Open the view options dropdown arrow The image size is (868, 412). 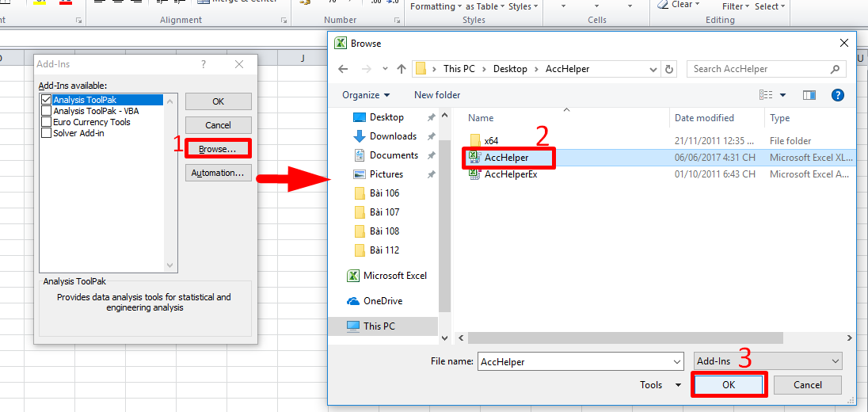coord(782,95)
